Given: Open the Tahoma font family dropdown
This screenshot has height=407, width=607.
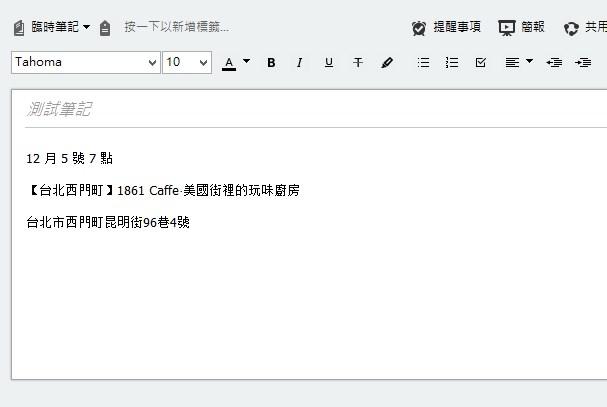Looking at the screenshot, I should (86, 62).
